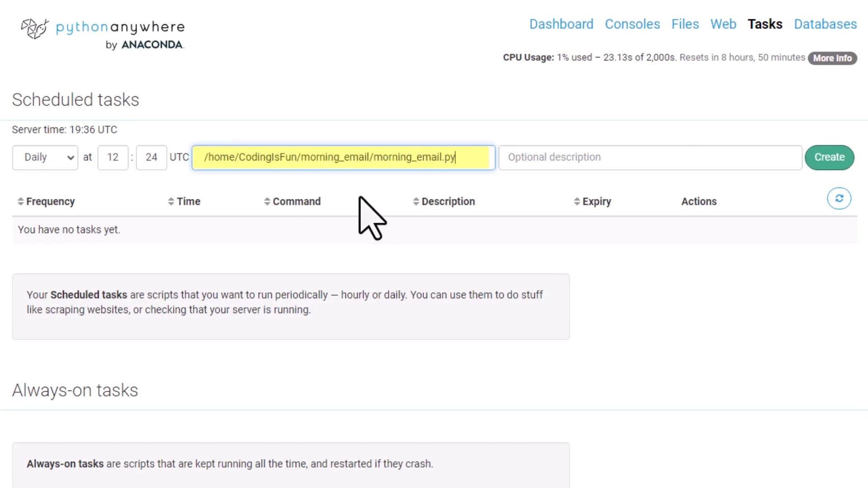Open the CPU usage More Info popup

832,58
